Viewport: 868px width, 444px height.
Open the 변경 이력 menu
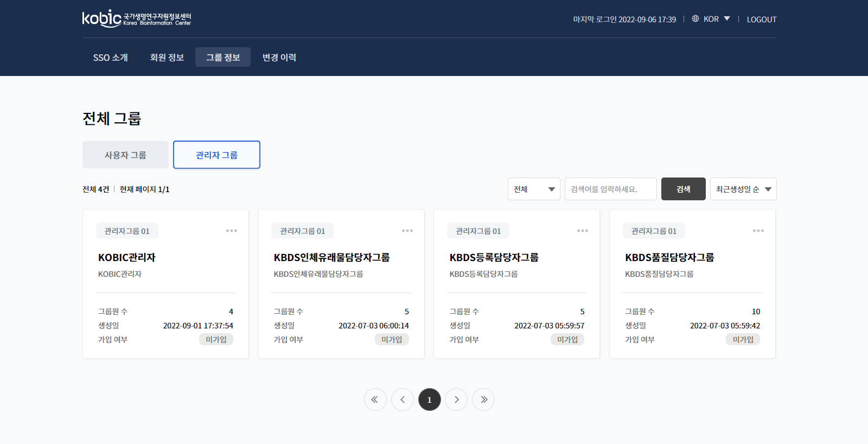coord(279,57)
